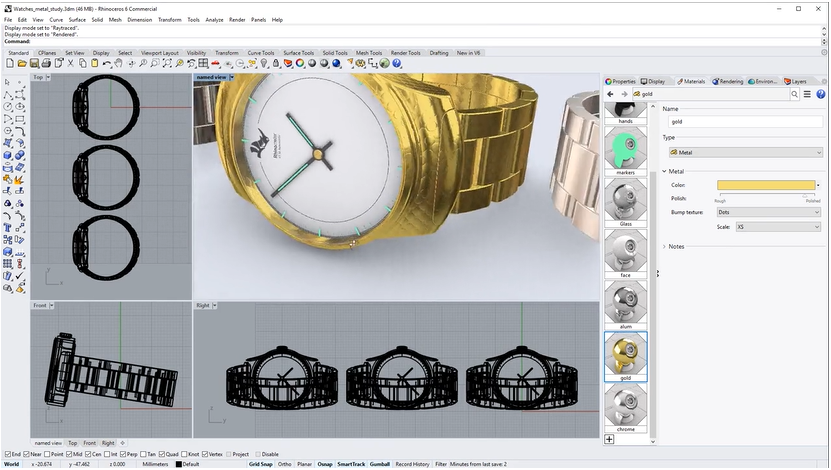831x470 pixels.
Task: Select the arrow pointer tool
Action: tap(7, 82)
